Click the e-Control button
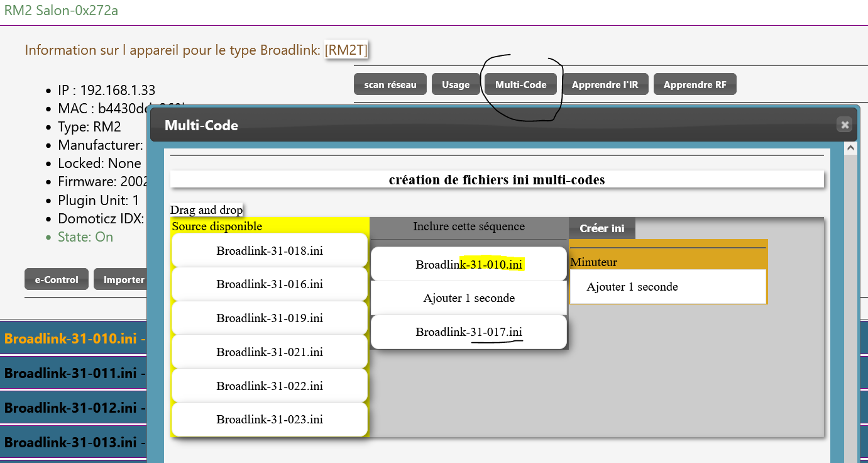Image resolution: width=868 pixels, height=463 pixels. click(x=57, y=279)
